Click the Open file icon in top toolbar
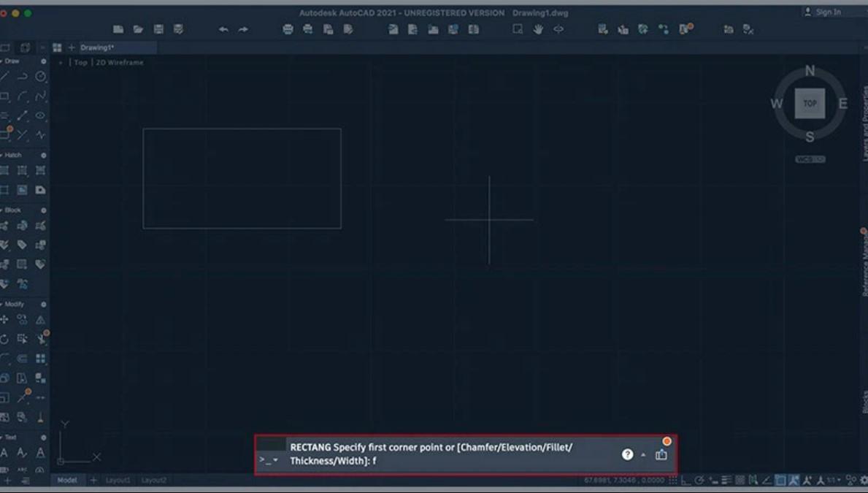 (x=139, y=28)
